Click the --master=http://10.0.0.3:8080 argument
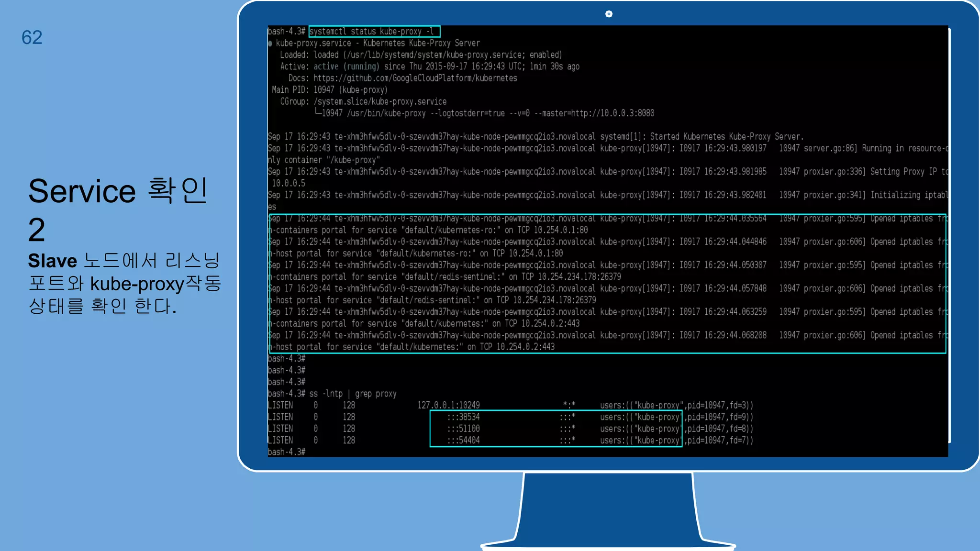 pos(594,113)
